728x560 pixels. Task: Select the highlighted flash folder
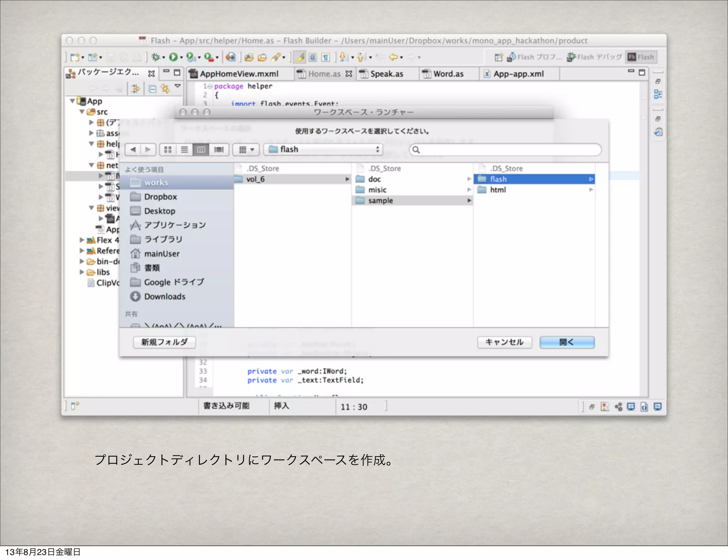point(534,179)
